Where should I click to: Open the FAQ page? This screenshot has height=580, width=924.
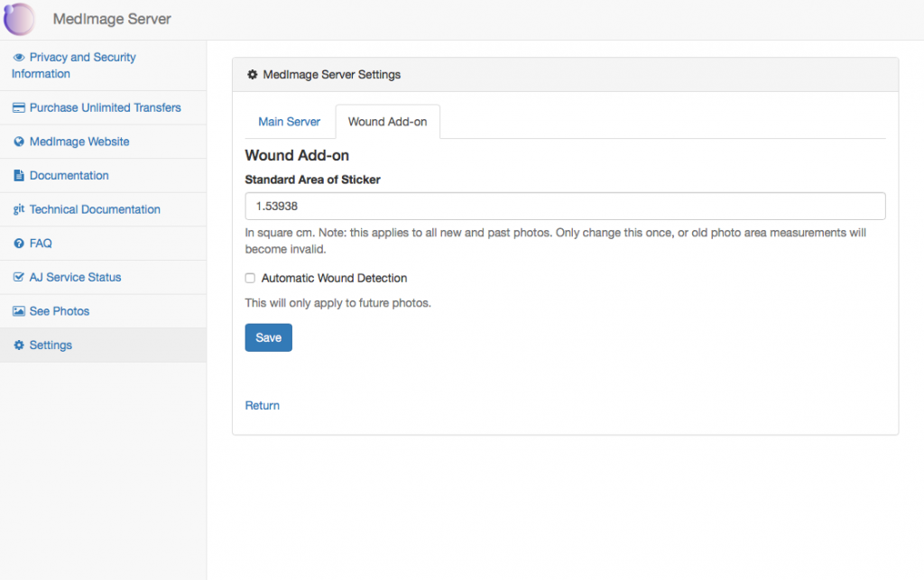point(41,243)
